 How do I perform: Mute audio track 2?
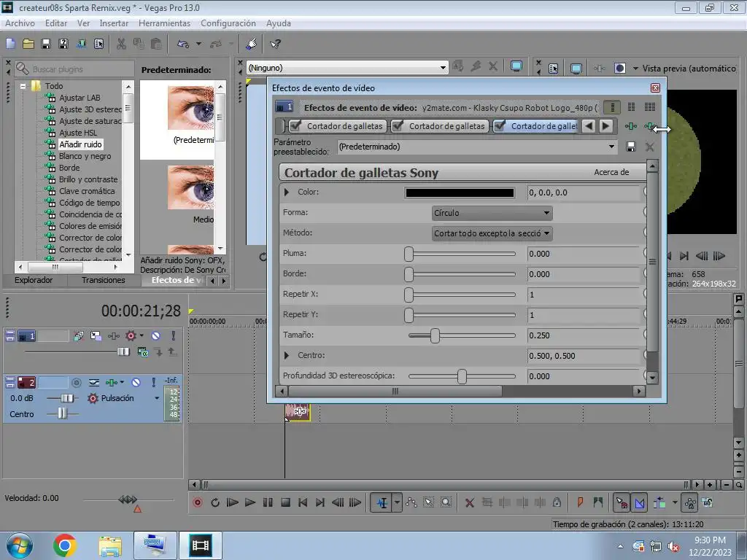(136, 382)
